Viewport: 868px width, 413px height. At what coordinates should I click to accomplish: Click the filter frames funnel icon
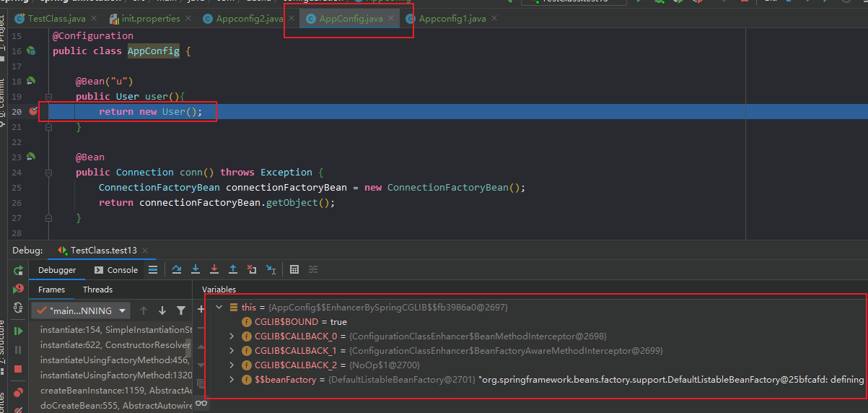coord(181,310)
